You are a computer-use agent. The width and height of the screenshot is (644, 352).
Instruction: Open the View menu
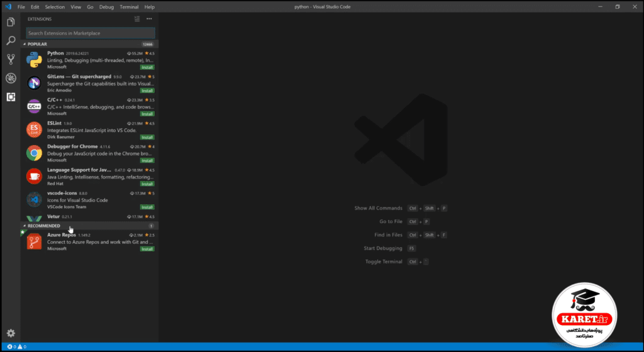(x=75, y=7)
